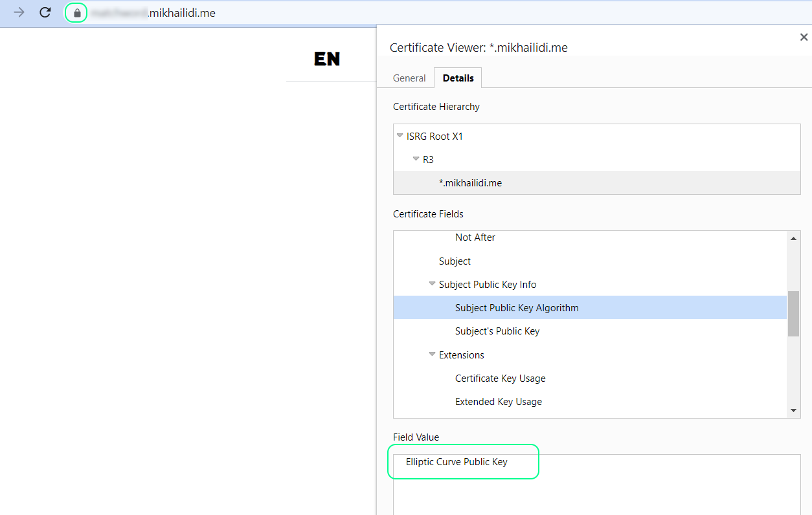Image resolution: width=812 pixels, height=515 pixels.
Task: Click the scroll down arrow in Certificate Fields
Action: coord(793,411)
